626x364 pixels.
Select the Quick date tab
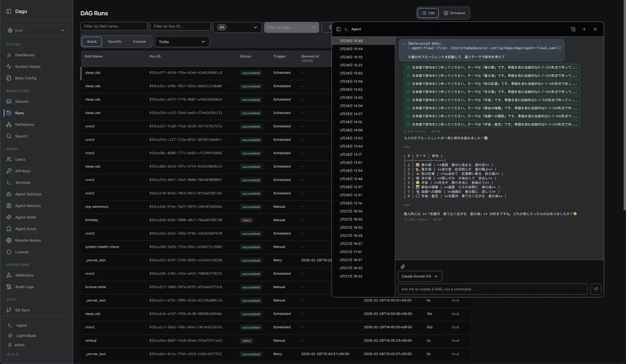pos(92,42)
